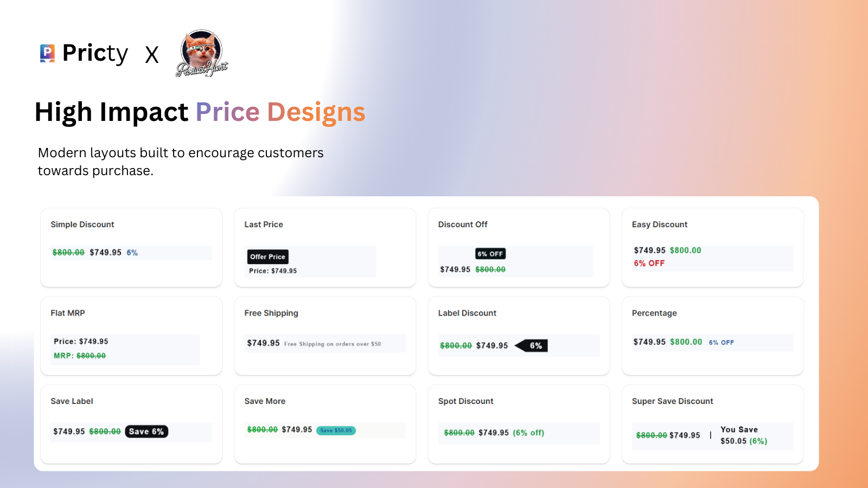Open the Last Price design preview
The width and height of the screenshot is (868, 488).
324,247
